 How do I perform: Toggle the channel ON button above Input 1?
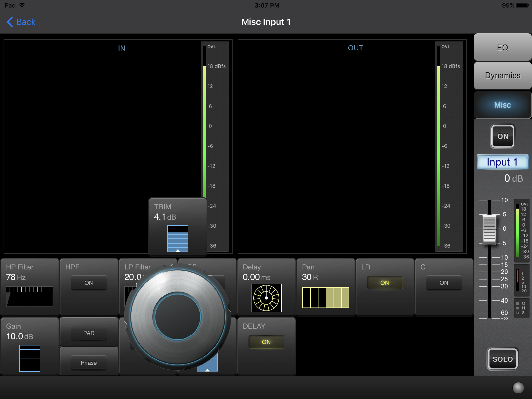pyautogui.click(x=502, y=136)
